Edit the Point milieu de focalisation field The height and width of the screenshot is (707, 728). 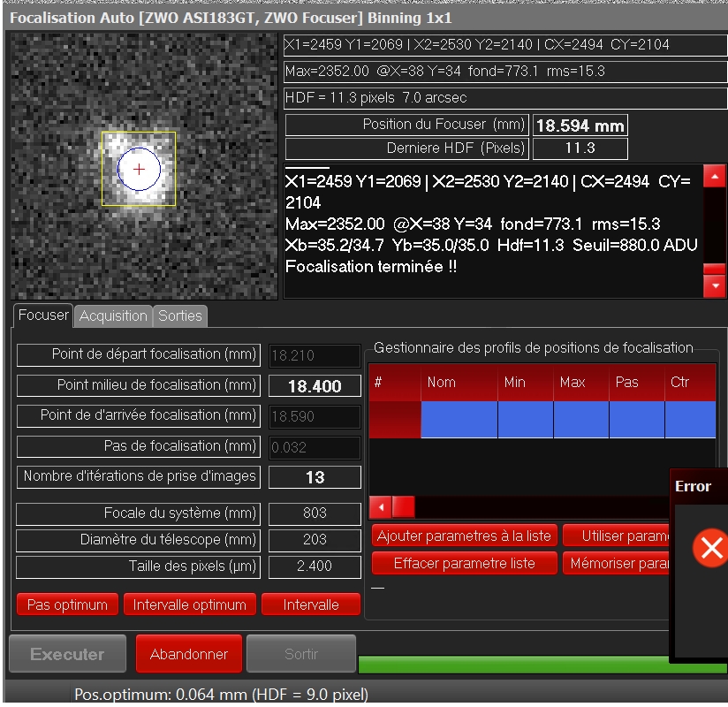tap(315, 386)
